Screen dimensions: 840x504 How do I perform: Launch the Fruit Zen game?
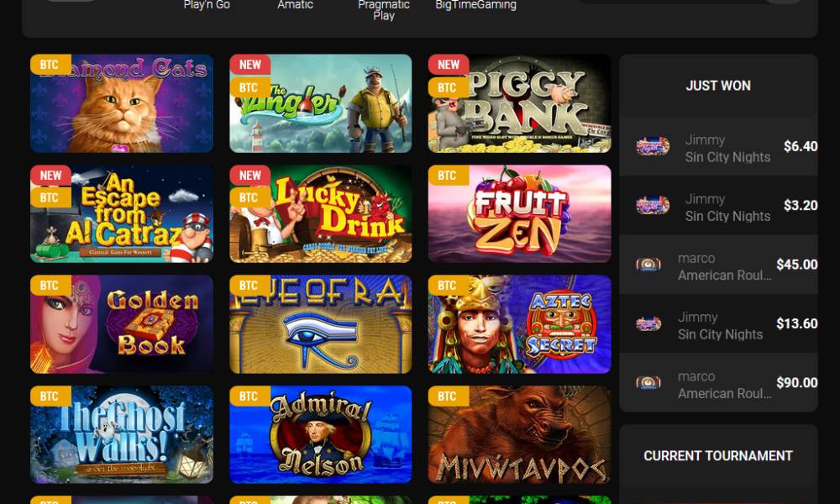(520, 213)
